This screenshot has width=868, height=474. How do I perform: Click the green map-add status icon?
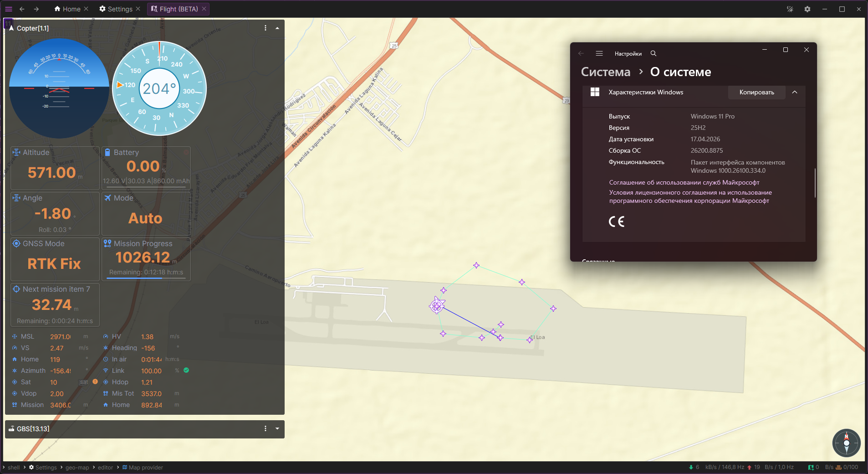[x=811, y=467]
